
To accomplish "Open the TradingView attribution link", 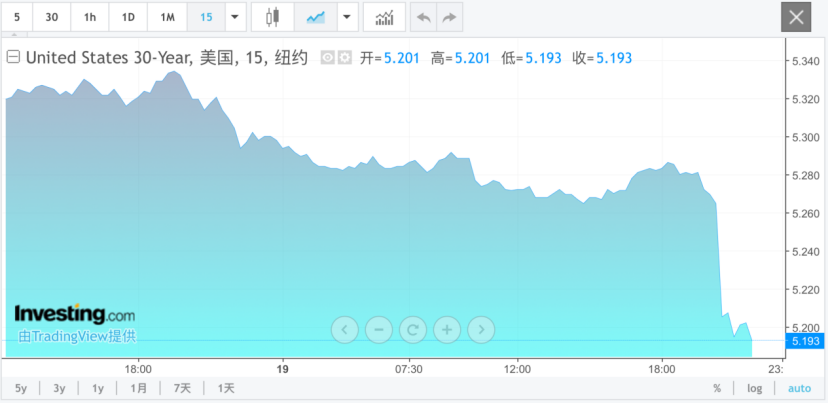I will click(x=77, y=336).
